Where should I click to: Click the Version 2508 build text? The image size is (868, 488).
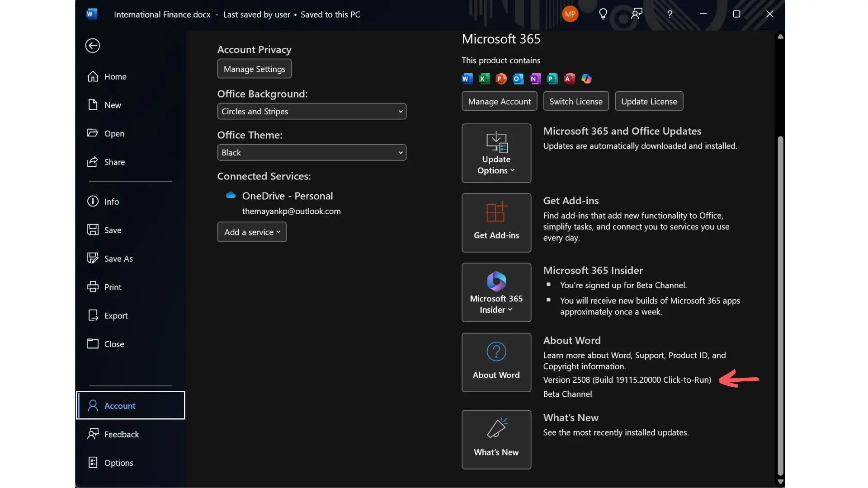point(627,380)
